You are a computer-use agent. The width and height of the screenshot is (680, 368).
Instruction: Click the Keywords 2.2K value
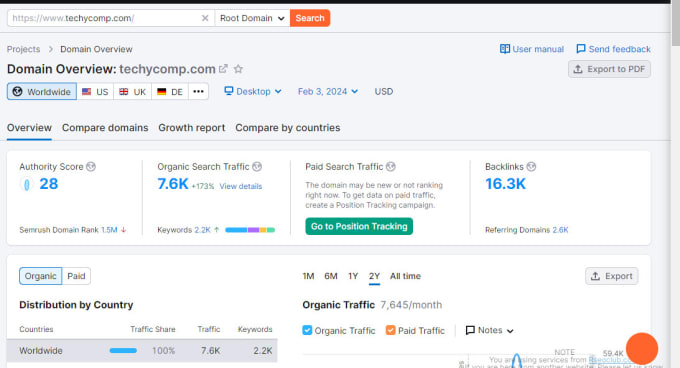202,230
